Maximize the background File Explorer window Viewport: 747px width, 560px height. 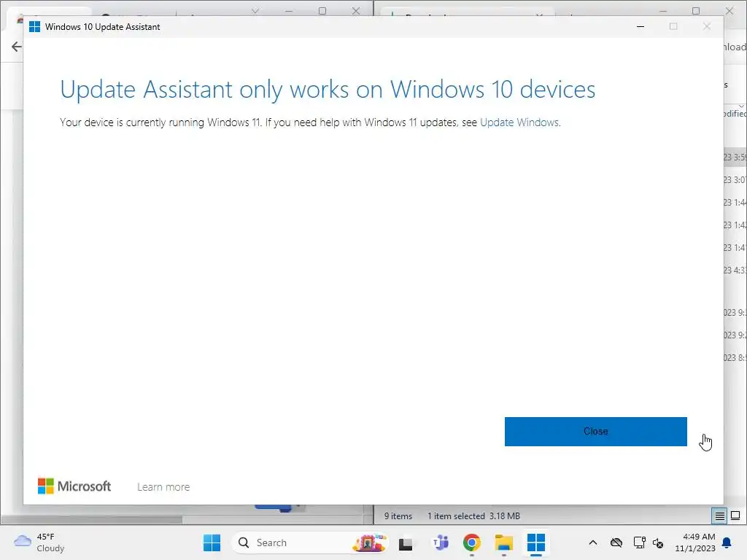[696, 10]
